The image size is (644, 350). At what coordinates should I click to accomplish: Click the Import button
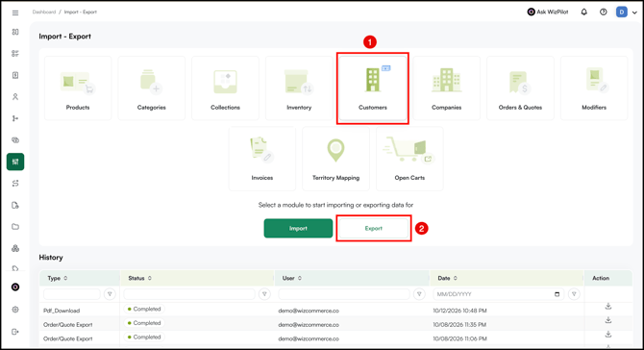(x=298, y=228)
